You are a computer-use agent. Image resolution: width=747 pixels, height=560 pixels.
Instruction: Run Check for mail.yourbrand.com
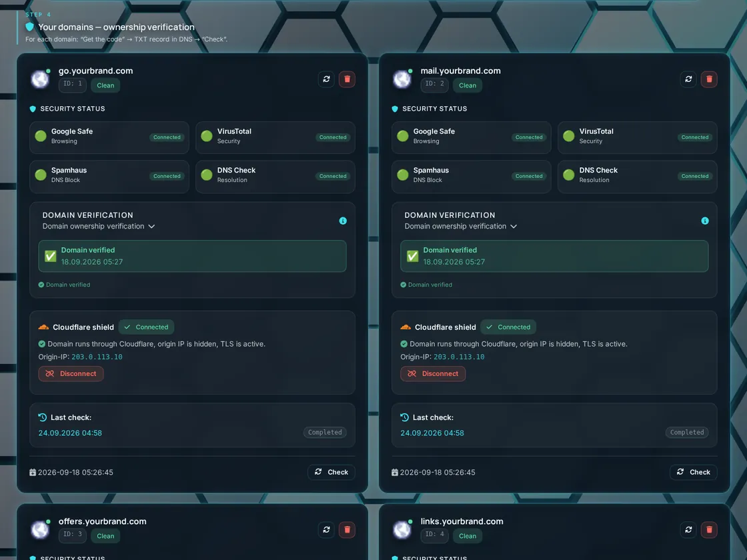tap(693, 473)
